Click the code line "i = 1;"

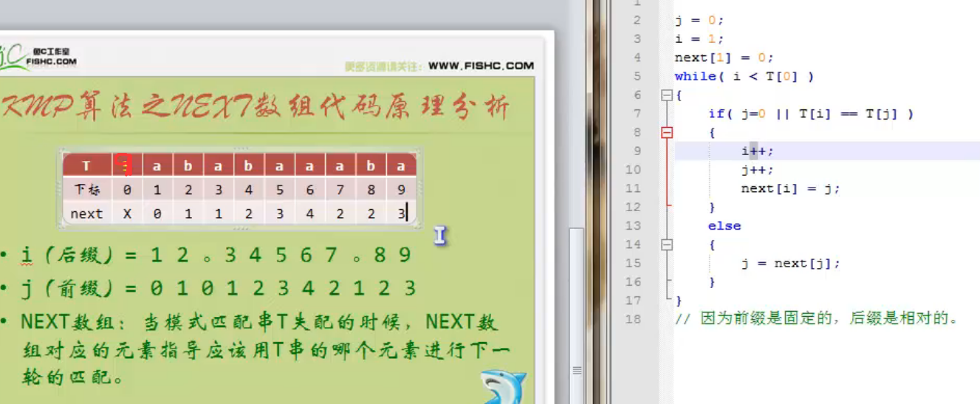click(699, 39)
